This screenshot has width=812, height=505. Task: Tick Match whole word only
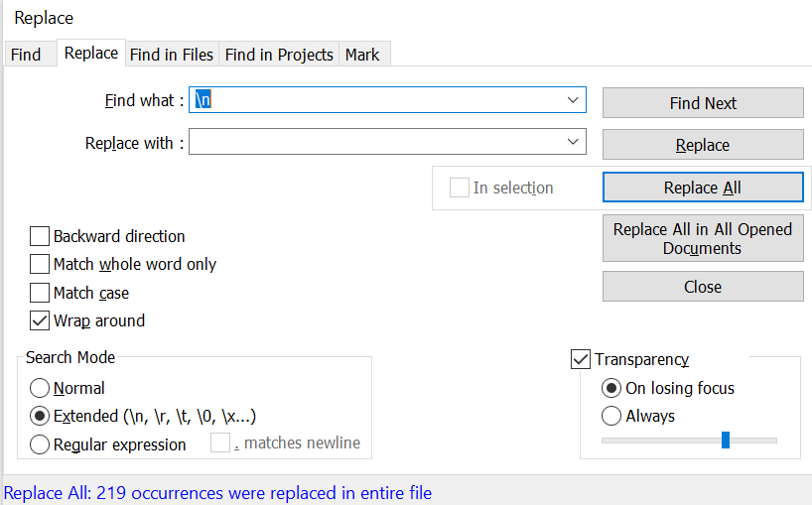tap(40, 264)
